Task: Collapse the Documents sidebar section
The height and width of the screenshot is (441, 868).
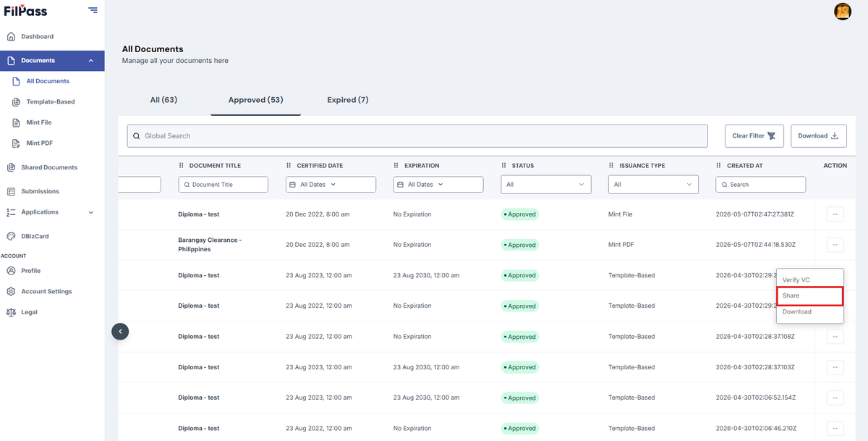Action: pos(91,61)
